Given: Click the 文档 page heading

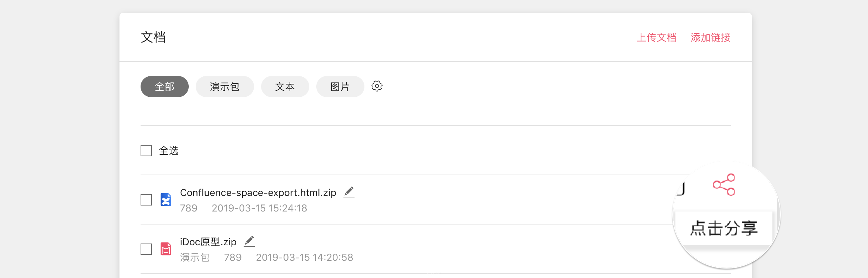Looking at the screenshot, I should pyautogui.click(x=153, y=37).
